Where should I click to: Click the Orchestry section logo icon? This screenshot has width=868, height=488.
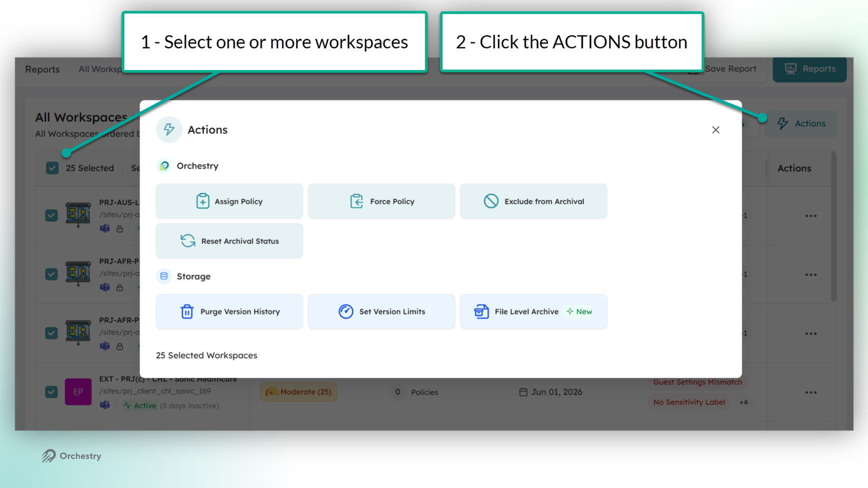(x=164, y=166)
